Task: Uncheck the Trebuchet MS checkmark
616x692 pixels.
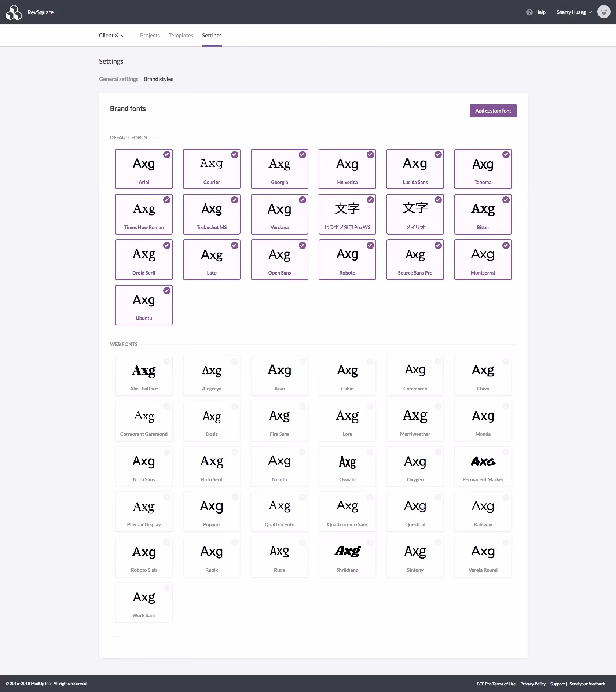Action: pos(235,200)
